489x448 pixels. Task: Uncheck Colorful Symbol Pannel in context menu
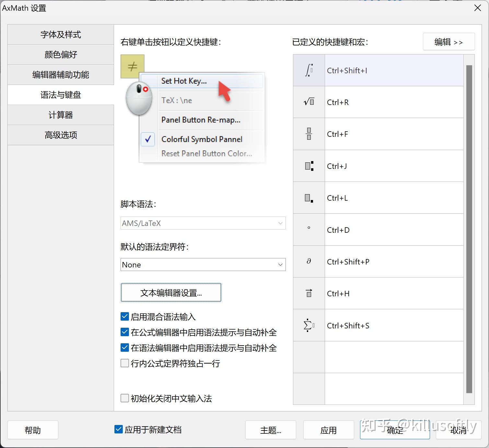[202, 139]
